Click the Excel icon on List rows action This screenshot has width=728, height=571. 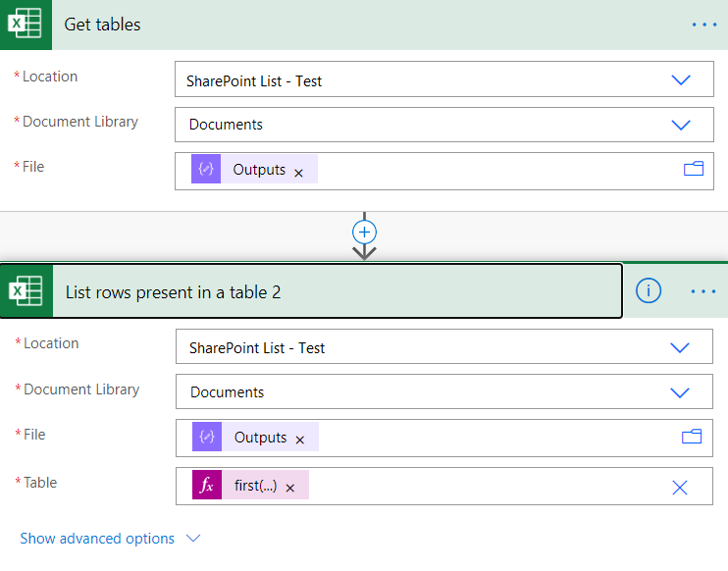coord(26,291)
